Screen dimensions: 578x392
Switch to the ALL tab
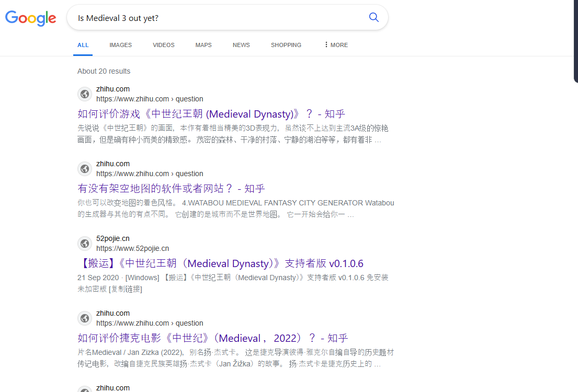click(83, 45)
